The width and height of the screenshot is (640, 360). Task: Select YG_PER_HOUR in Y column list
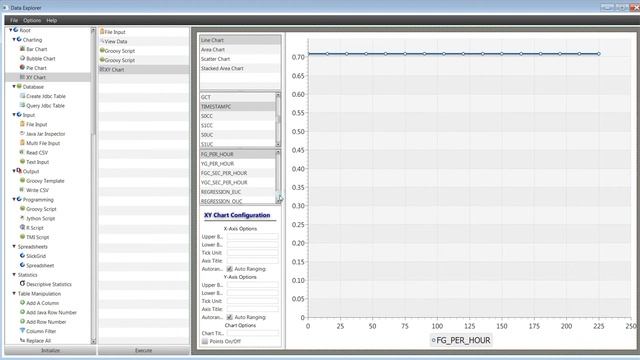238,164
